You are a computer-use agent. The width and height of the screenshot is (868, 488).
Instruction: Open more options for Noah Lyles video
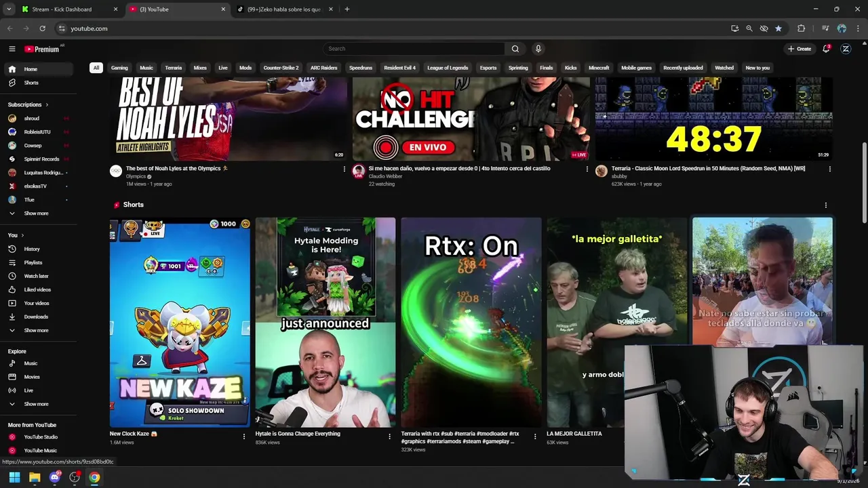[344, 169]
